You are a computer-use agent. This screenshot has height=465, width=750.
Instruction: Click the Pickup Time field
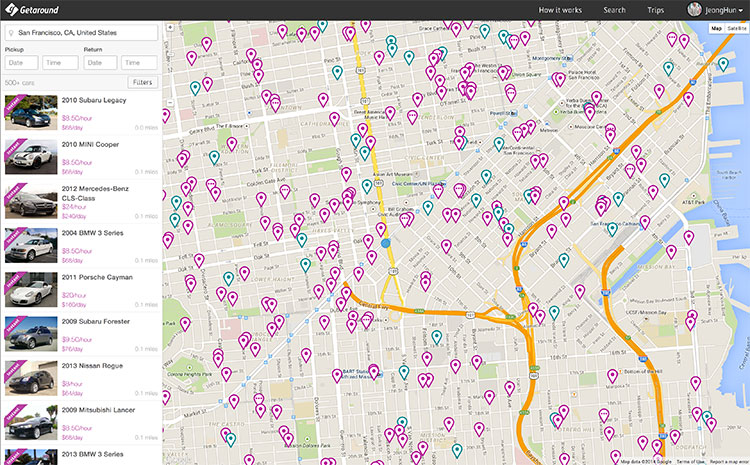pos(60,63)
